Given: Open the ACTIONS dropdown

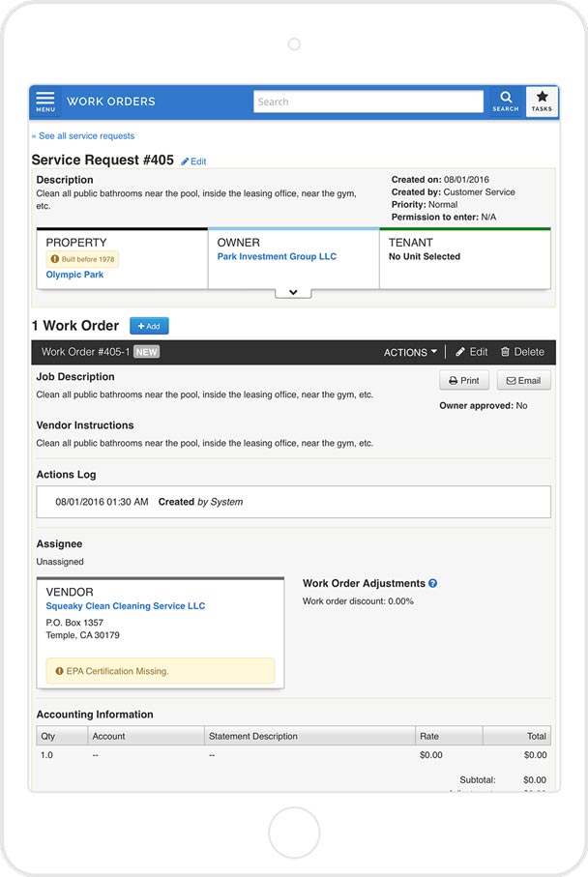Looking at the screenshot, I should tap(410, 352).
